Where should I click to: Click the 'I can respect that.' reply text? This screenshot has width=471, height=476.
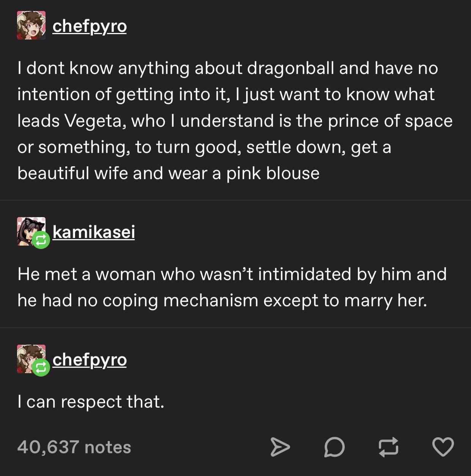(91, 402)
